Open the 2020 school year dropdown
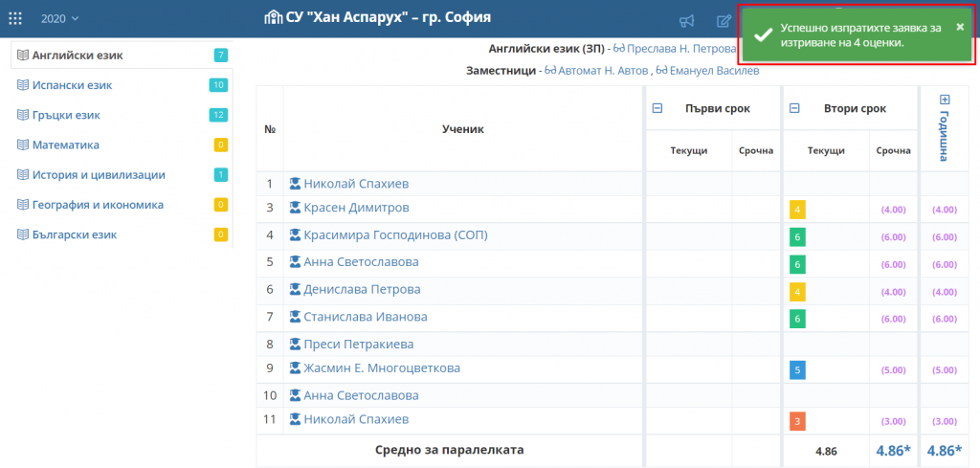 click(x=60, y=19)
